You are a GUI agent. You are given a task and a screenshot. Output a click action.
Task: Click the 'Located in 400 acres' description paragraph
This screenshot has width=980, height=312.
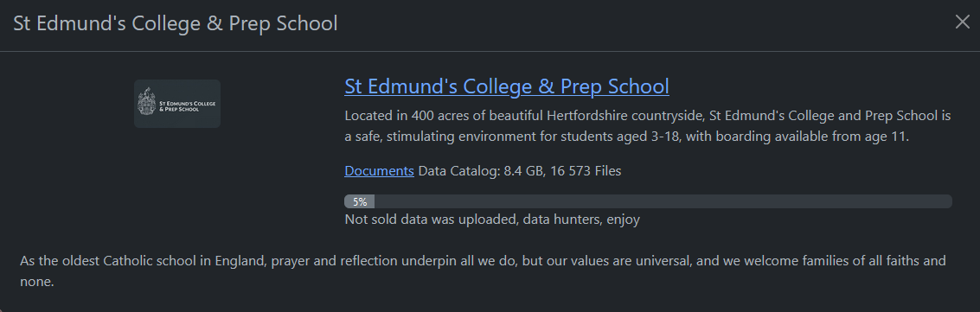(x=648, y=126)
